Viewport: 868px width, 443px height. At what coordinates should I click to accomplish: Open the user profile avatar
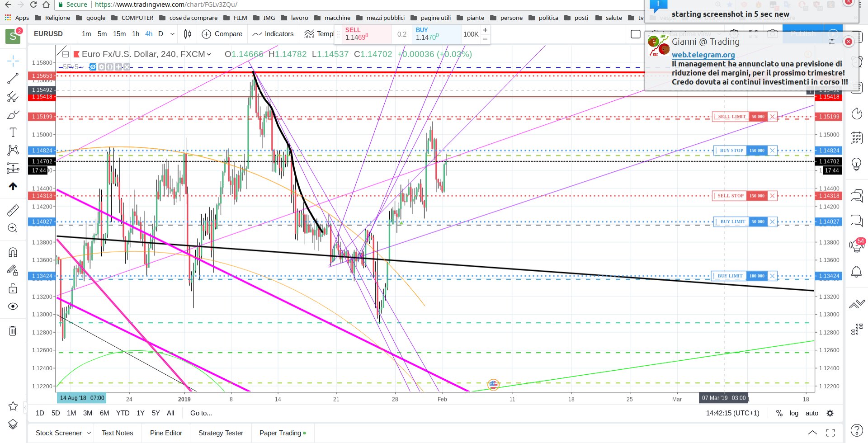point(13,36)
